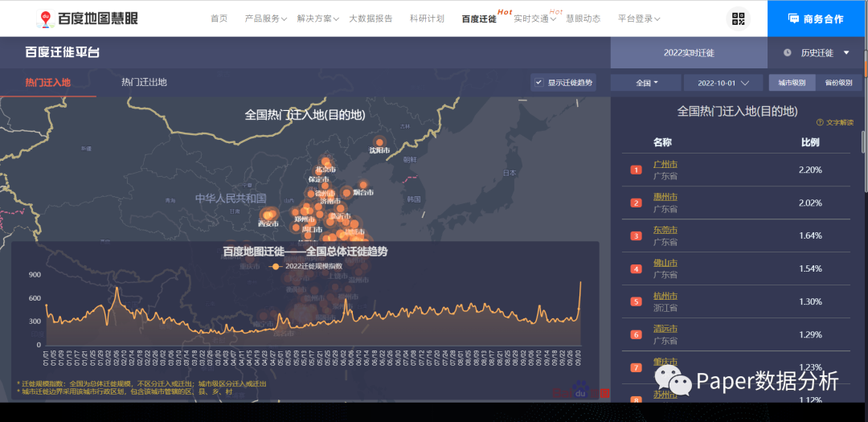Toggle the 显示迁徙趋势 checkbox

tap(538, 83)
